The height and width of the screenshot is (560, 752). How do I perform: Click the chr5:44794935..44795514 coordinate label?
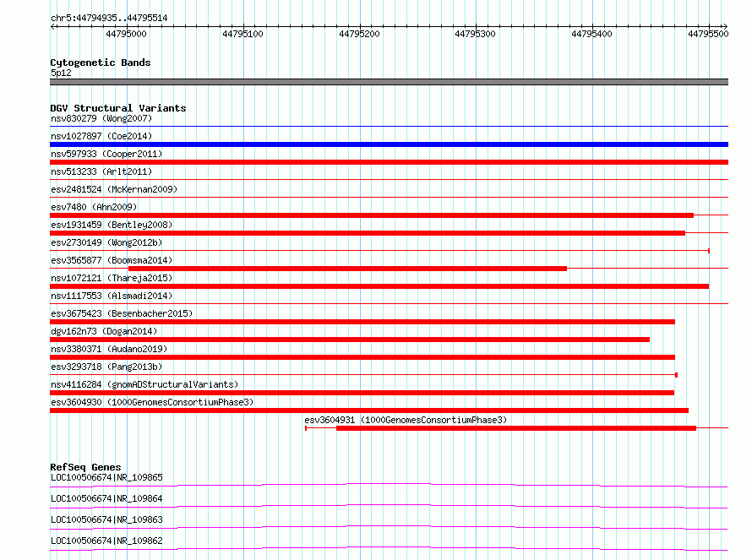pyautogui.click(x=109, y=19)
